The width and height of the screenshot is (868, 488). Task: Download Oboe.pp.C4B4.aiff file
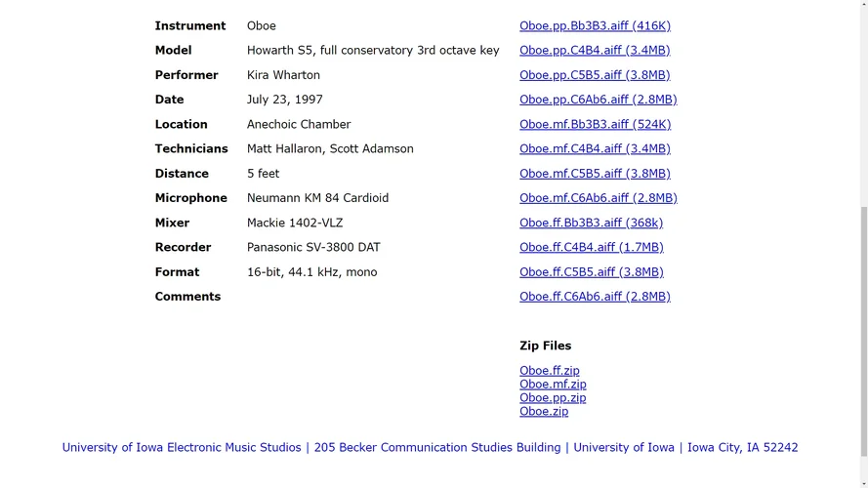tap(595, 51)
